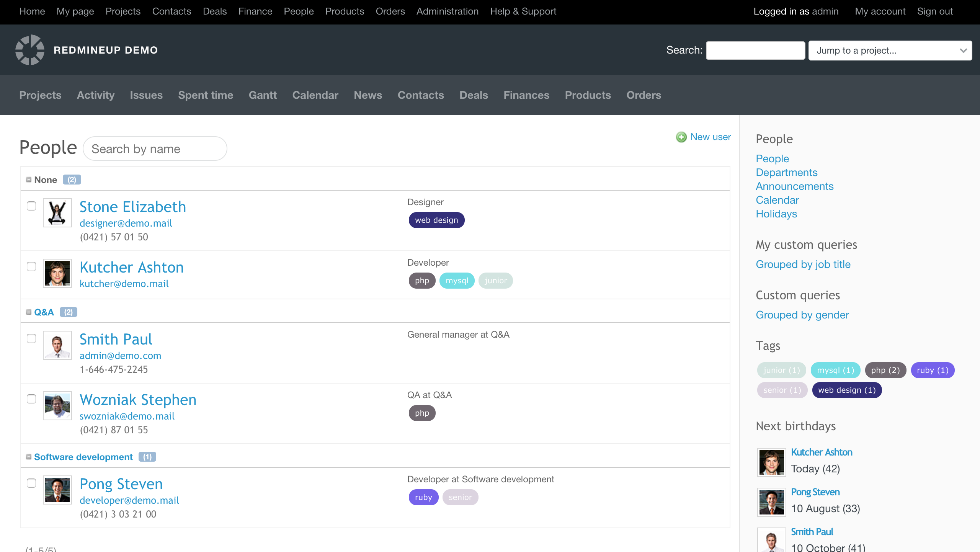The width and height of the screenshot is (980, 552).
Task: Click the web design (1) tag
Action: tap(847, 390)
